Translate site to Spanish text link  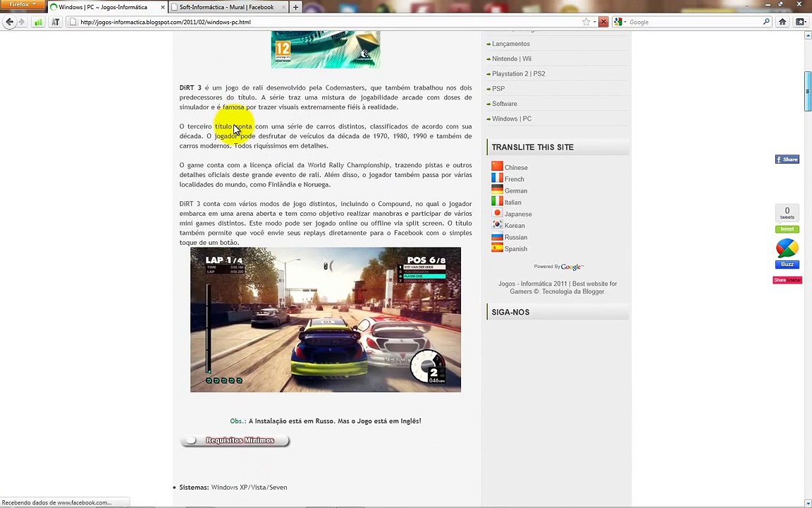[516, 249]
